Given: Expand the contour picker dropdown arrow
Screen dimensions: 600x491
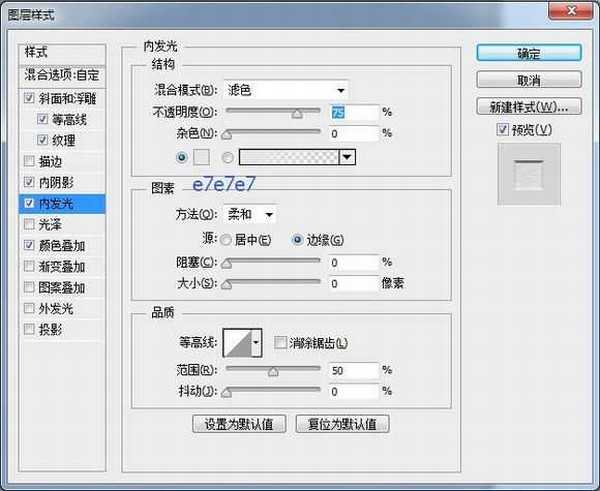Looking at the screenshot, I should coord(256,342).
